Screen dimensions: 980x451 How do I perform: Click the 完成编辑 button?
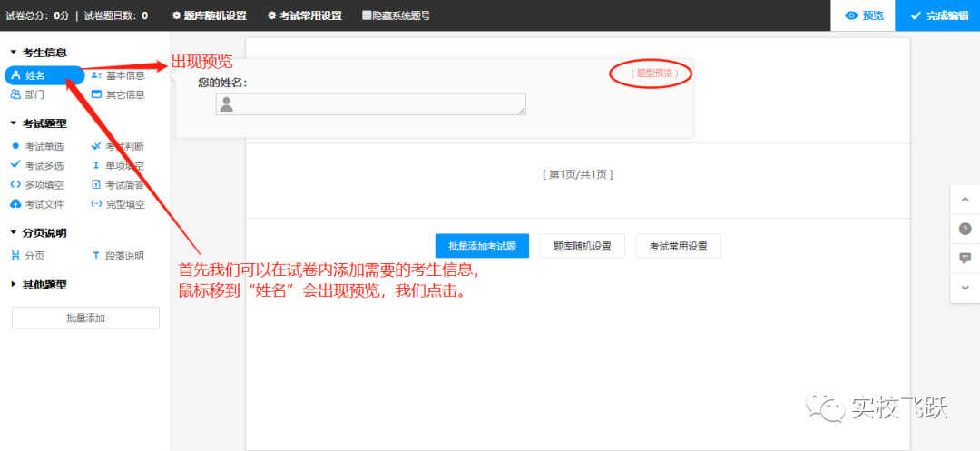[937, 15]
